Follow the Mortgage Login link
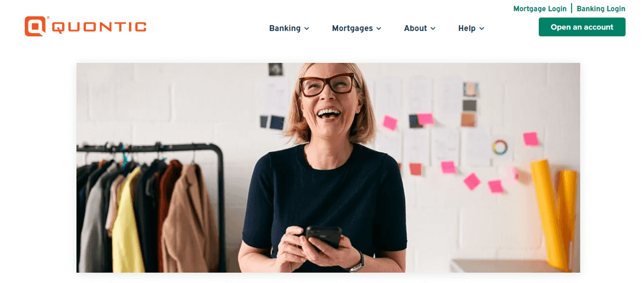The width and height of the screenshot is (644, 283). click(539, 9)
